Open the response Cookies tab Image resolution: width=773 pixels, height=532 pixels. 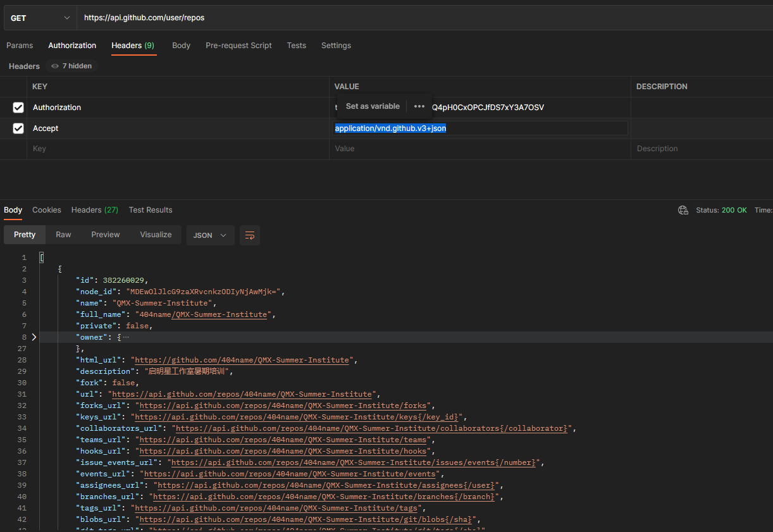coord(47,210)
